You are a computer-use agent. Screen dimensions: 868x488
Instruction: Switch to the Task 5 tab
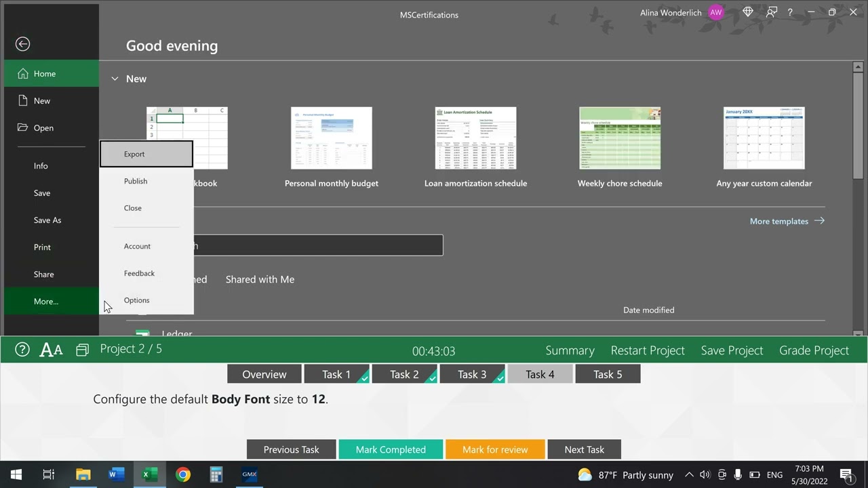608,374
